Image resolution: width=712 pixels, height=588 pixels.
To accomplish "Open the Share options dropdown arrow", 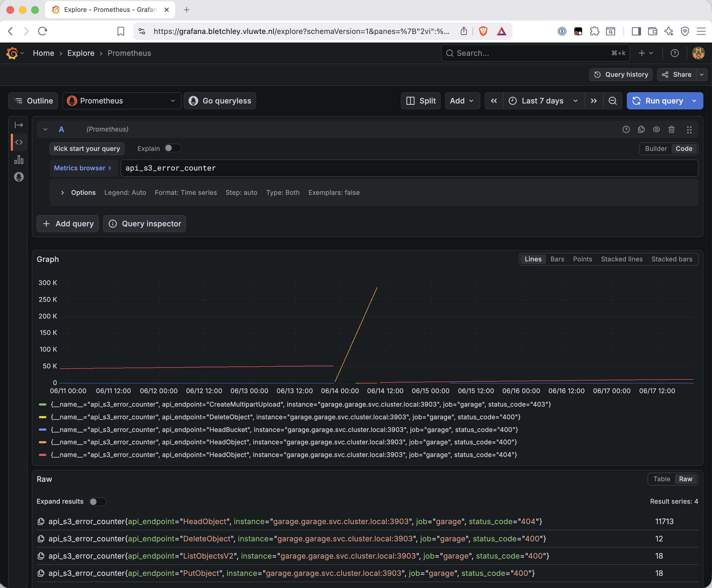I will [702, 75].
